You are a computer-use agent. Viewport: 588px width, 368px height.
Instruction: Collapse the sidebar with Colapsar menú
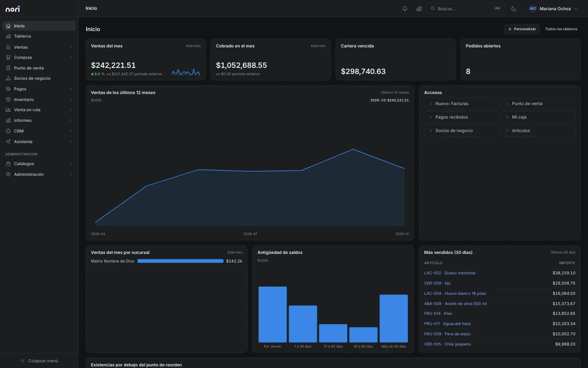[x=39, y=361]
